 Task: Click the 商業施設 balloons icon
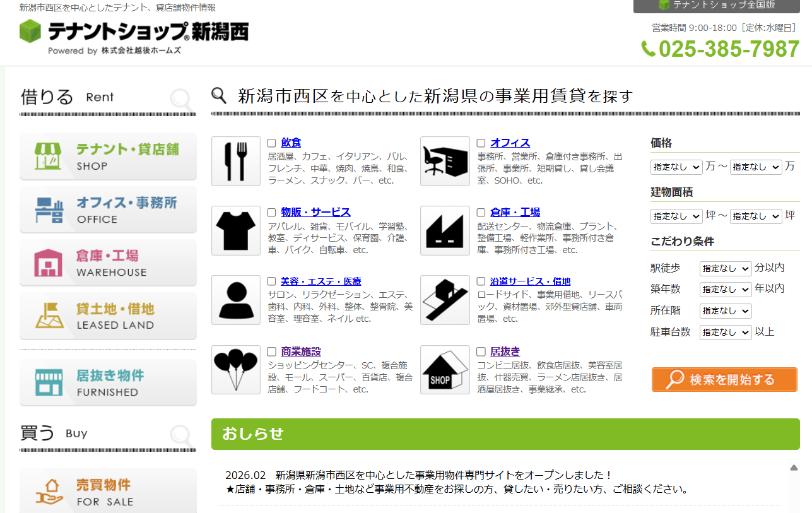tap(235, 370)
